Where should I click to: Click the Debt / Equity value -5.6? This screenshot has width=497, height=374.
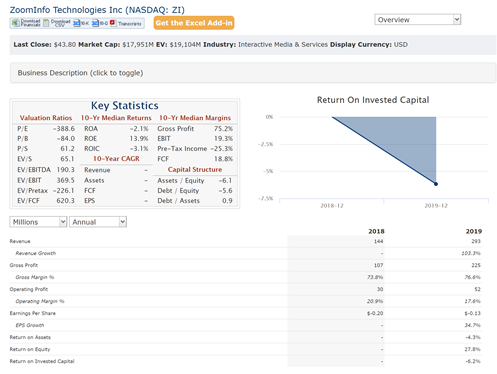tap(225, 191)
